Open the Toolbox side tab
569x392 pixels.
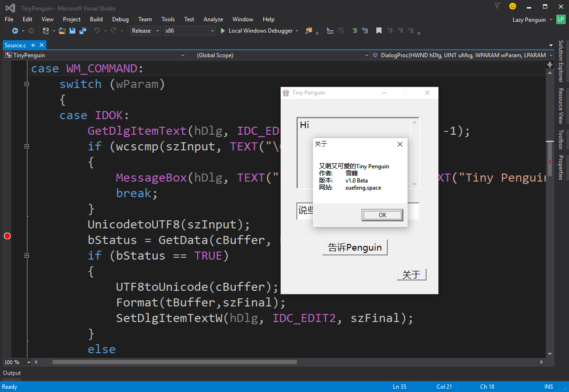(561, 139)
